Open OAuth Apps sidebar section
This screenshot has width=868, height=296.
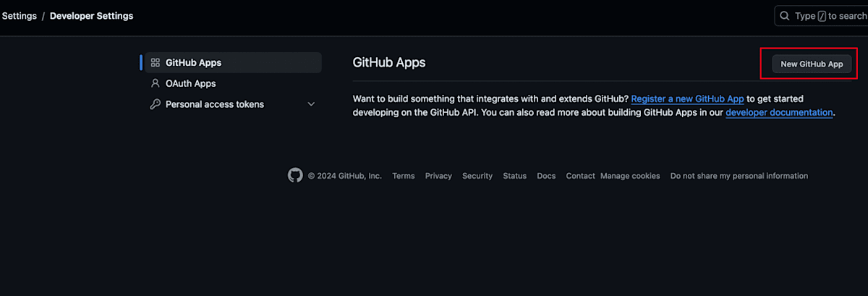(x=233, y=83)
